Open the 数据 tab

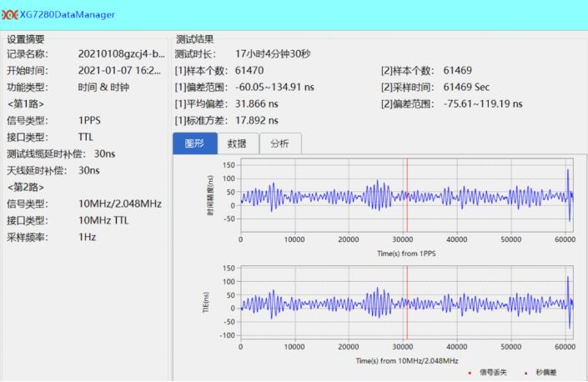pyautogui.click(x=237, y=143)
